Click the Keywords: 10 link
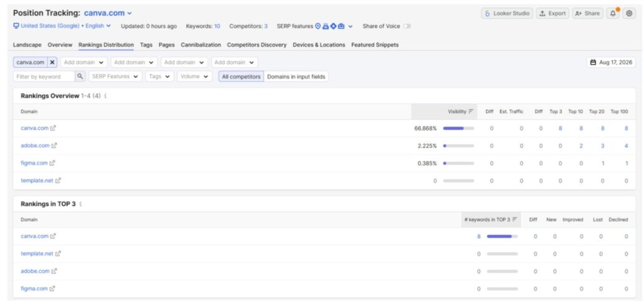Image resolution: width=644 pixels, height=301 pixels. [203, 26]
